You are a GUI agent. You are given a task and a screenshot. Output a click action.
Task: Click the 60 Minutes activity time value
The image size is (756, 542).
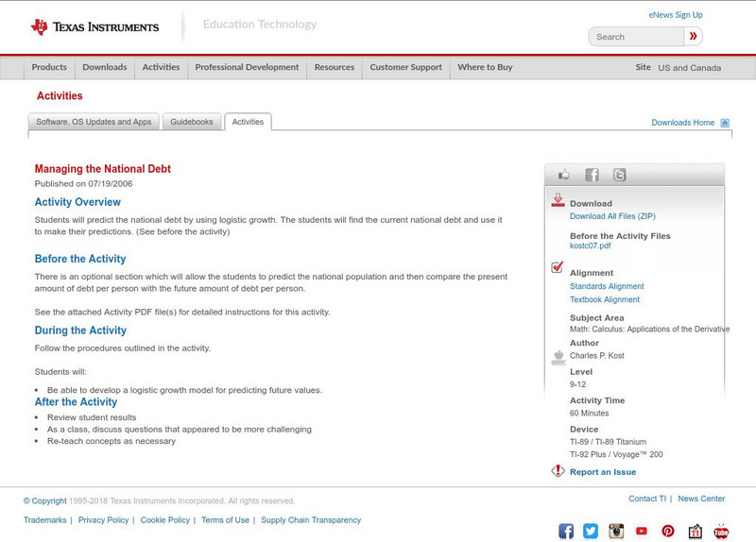click(589, 414)
